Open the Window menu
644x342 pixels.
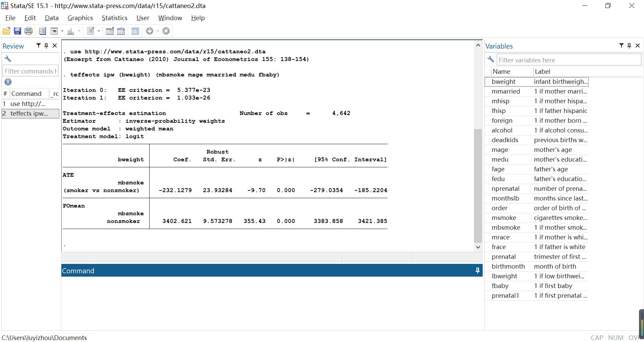pyautogui.click(x=170, y=18)
